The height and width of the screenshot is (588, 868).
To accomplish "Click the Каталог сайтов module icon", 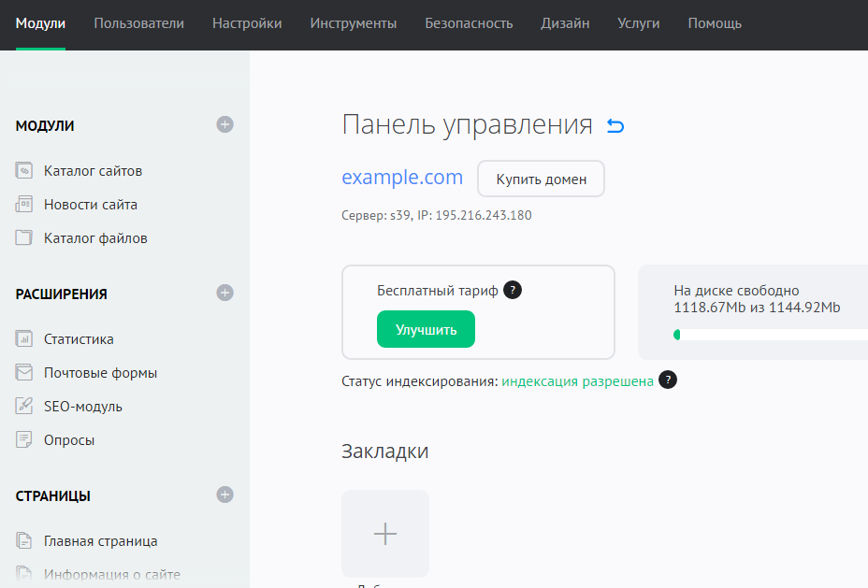I will 24,171.
